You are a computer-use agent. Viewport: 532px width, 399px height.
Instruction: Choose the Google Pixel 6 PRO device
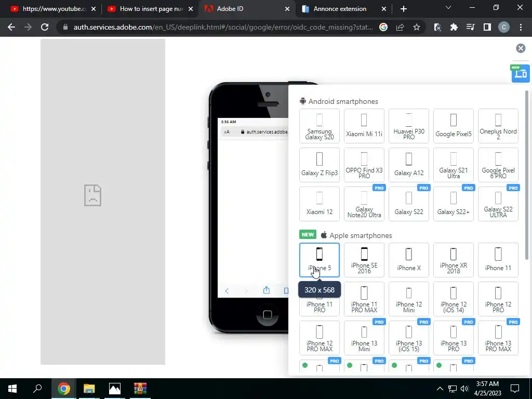pos(498,165)
